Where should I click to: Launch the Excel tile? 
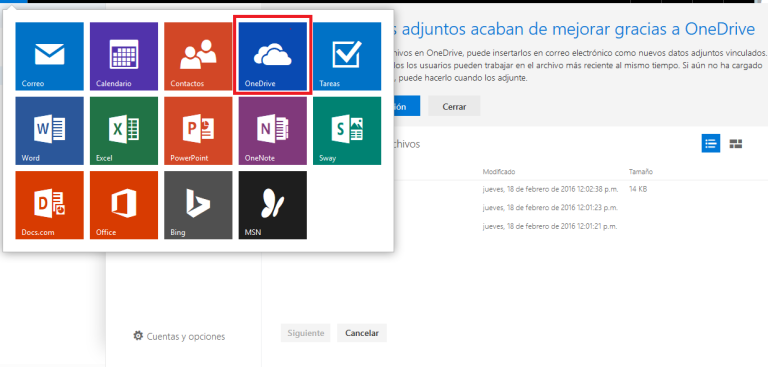[124, 131]
